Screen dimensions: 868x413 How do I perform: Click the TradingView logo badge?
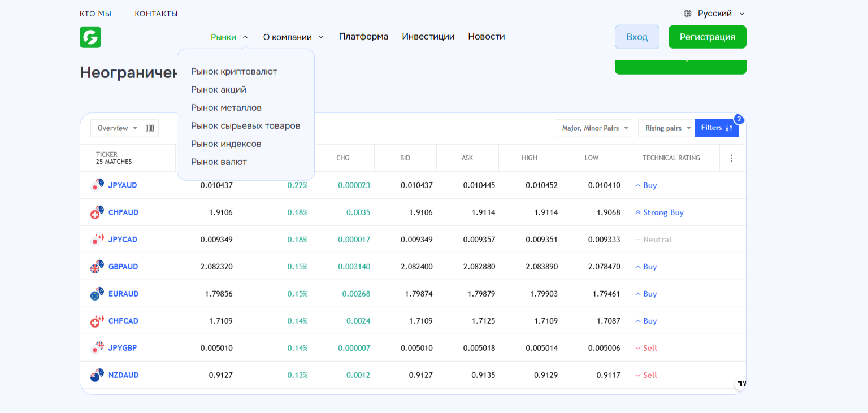[741, 384]
